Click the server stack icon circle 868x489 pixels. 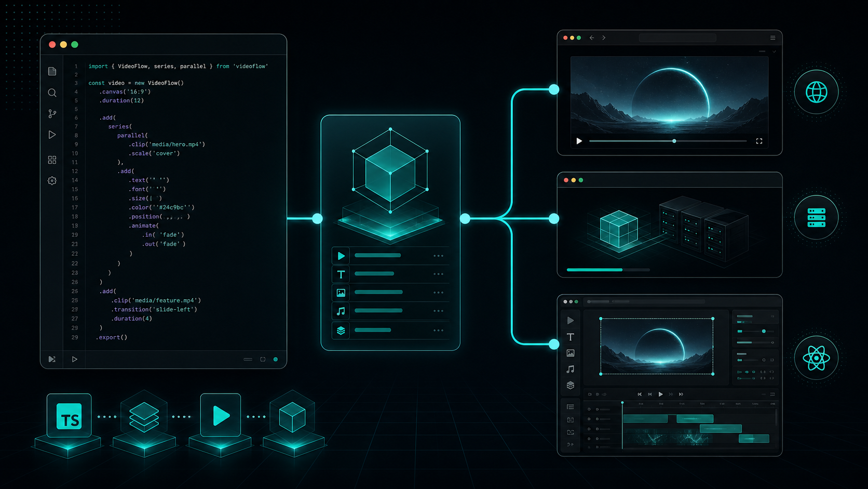[816, 217]
